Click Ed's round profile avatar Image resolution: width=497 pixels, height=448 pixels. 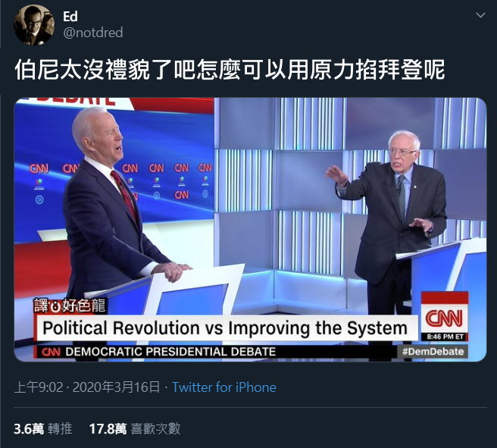[34, 25]
